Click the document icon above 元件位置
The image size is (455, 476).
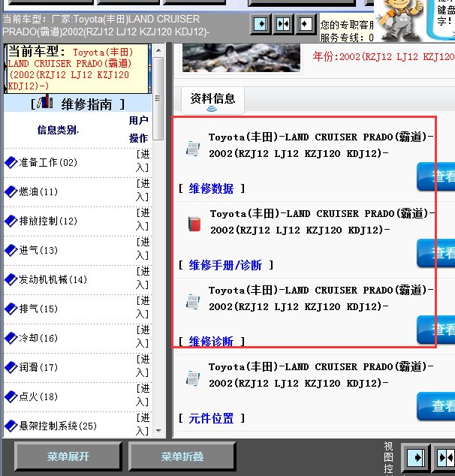pos(193,378)
